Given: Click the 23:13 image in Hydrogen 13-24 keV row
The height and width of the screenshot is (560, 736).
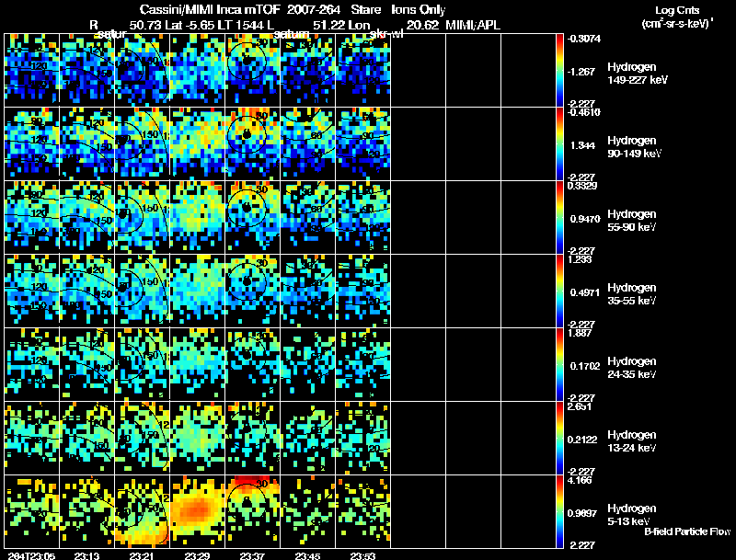Looking at the screenshot, I should click(86, 438).
